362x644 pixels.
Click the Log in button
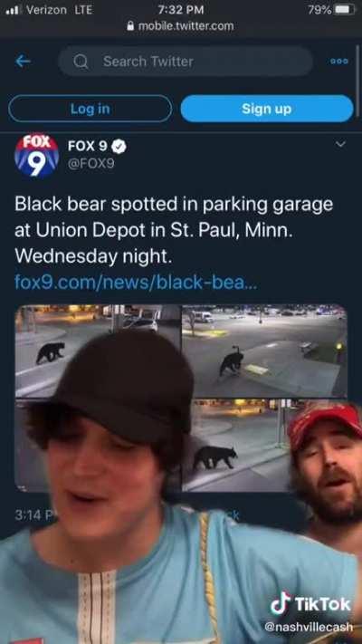90,109
